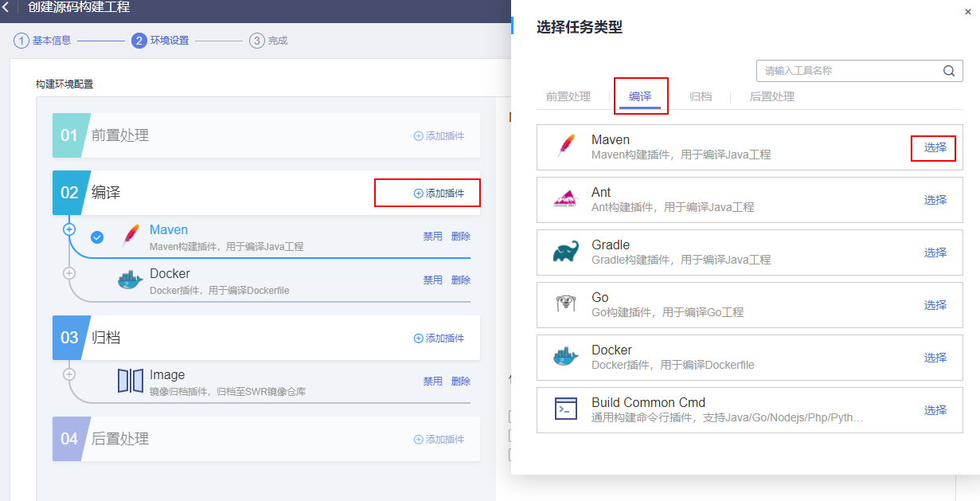This screenshot has height=501, width=980.
Task: Disable the Image archive step
Action: click(432, 382)
